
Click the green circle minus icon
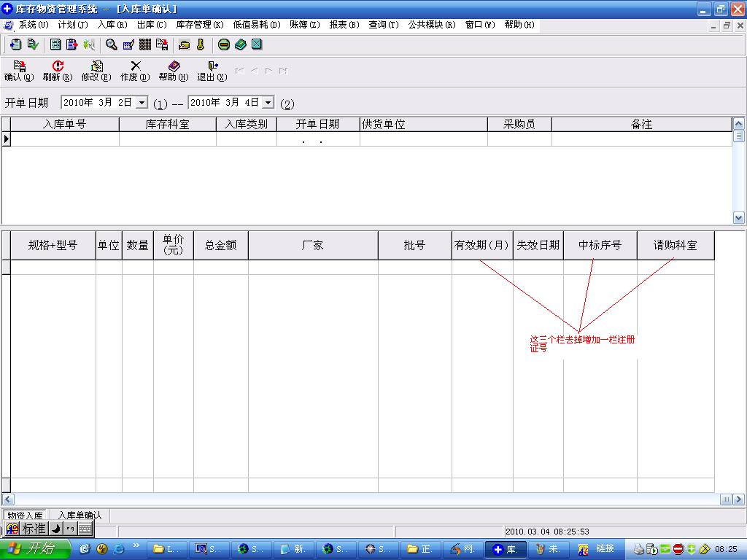[224, 44]
